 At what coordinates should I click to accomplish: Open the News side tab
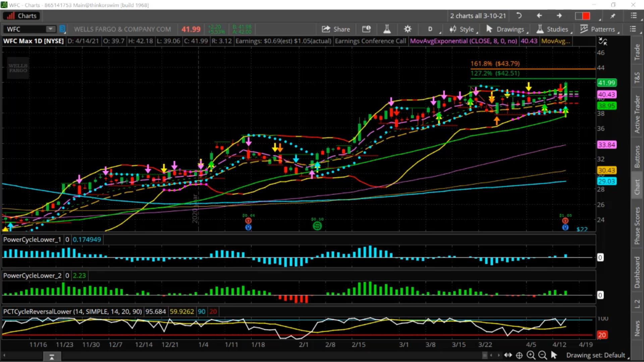point(637,328)
